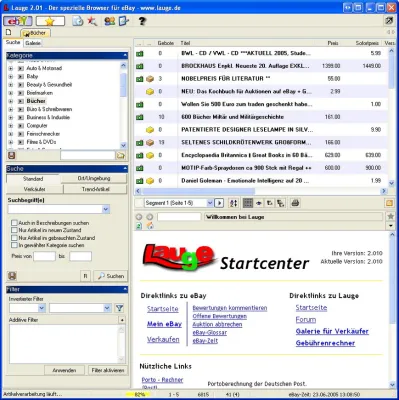399x400 pixels.
Task: Open the Verkäufer search tab
Action: (35, 189)
